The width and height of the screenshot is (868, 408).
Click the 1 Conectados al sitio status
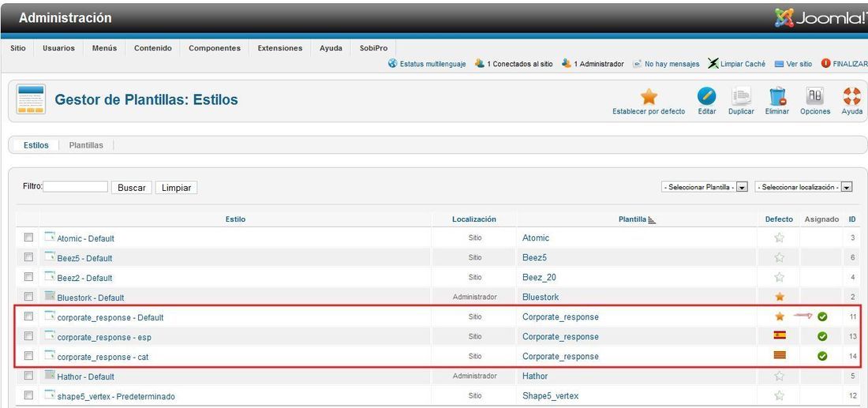coord(520,64)
